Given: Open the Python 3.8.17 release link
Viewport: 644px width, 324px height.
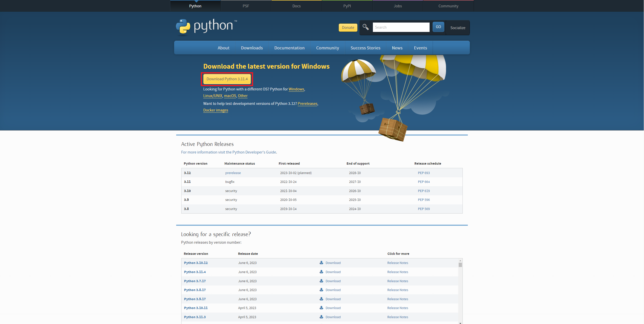Looking at the screenshot, I should [x=195, y=290].
